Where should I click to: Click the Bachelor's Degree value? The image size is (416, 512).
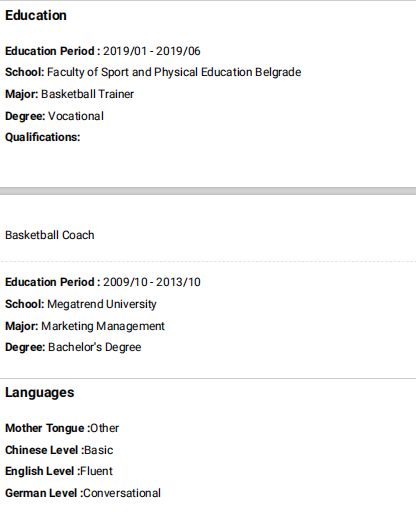(x=95, y=347)
